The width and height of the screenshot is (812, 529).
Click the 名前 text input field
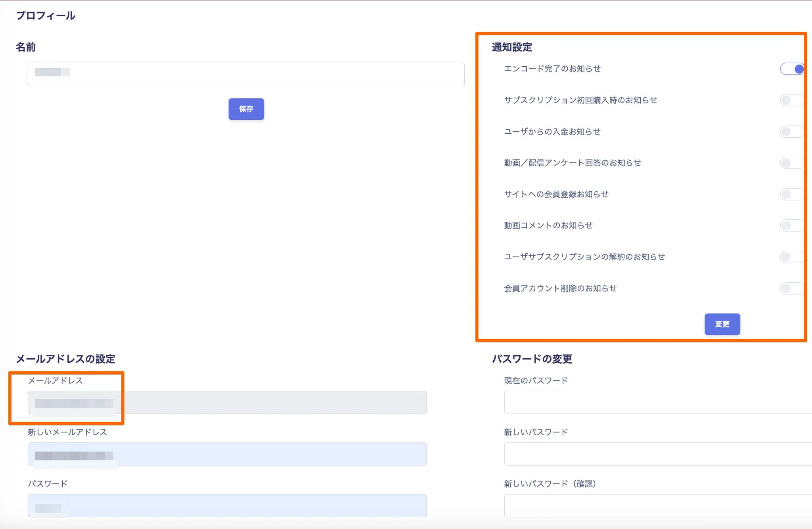(x=246, y=74)
